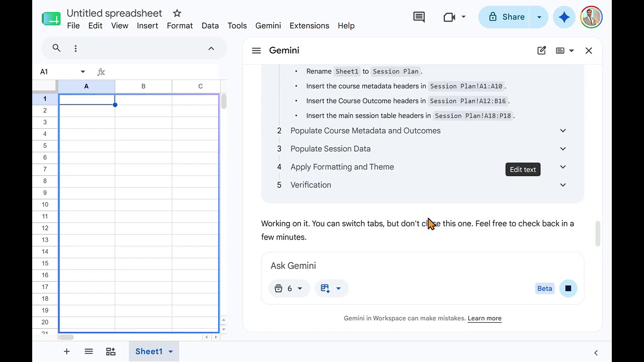Screen dimensions: 644x362
Task: Open the camera icon dropdown arrow
Action: [x=463, y=17]
